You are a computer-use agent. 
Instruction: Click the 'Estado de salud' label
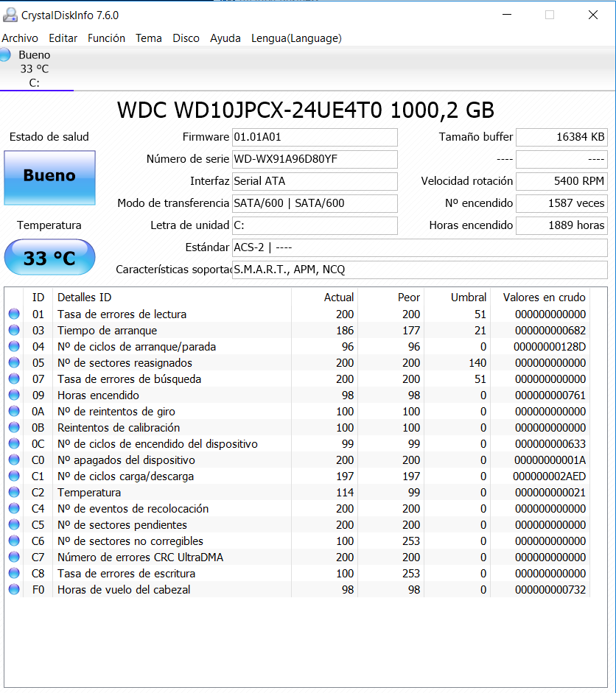[49, 137]
